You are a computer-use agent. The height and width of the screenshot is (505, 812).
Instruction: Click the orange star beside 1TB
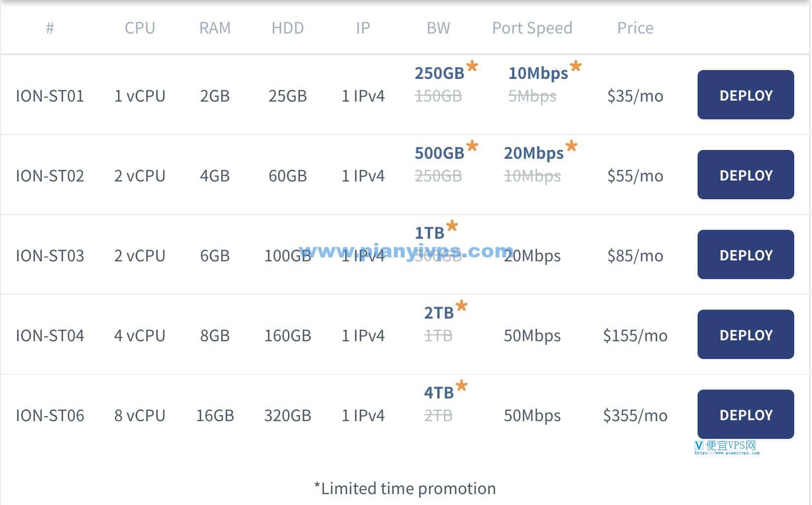point(452,226)
